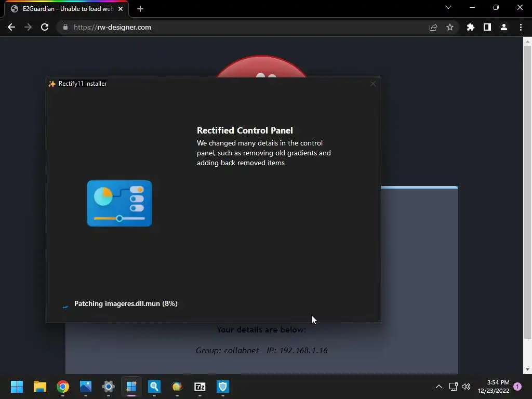Open the Chrome profile icon
This screenshot has height=399, width=532.
(504, 27)
